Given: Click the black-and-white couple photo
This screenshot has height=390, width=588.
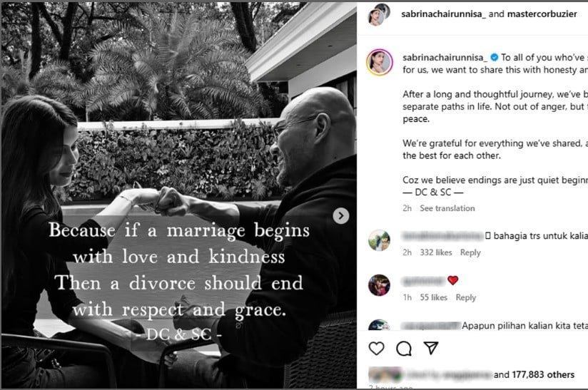Looking at the screenshot, I should pyautogui.click(x=179, y=195).
